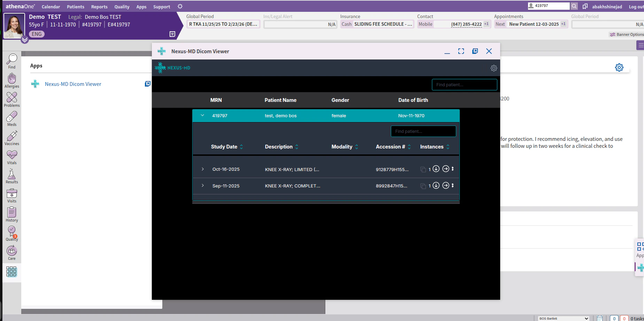This screenshot has height=321, width=644.
Task: Open the athenaOne settings gear in the menu bar
Action: (x=180, y=6)
